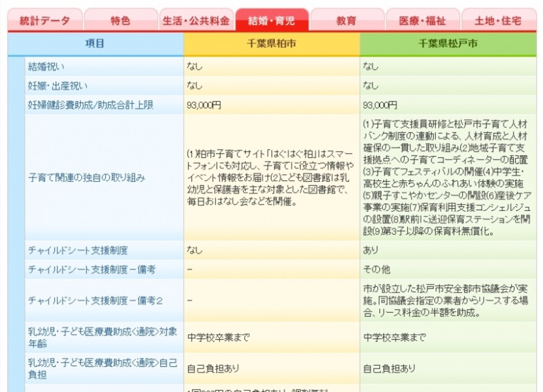Open the 統計データ tab

click(x=45, y=20)
